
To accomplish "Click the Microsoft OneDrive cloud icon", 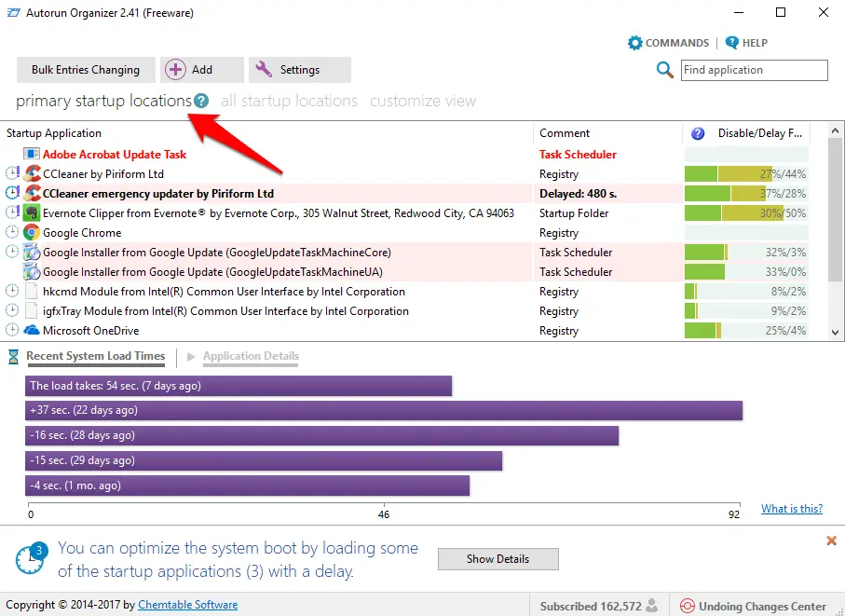I will pyautogui.click(x=32, y=330).
